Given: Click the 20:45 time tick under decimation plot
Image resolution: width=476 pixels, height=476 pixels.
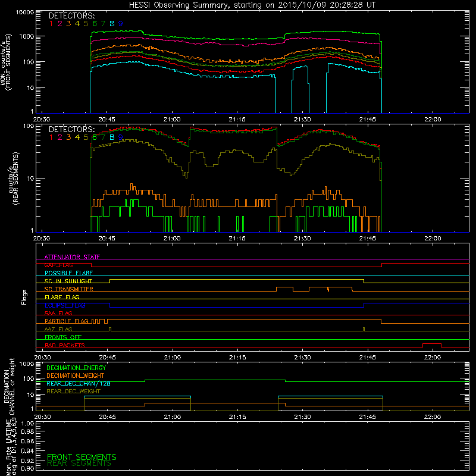Looking at the screenshot, I should (x=107, y=417).
